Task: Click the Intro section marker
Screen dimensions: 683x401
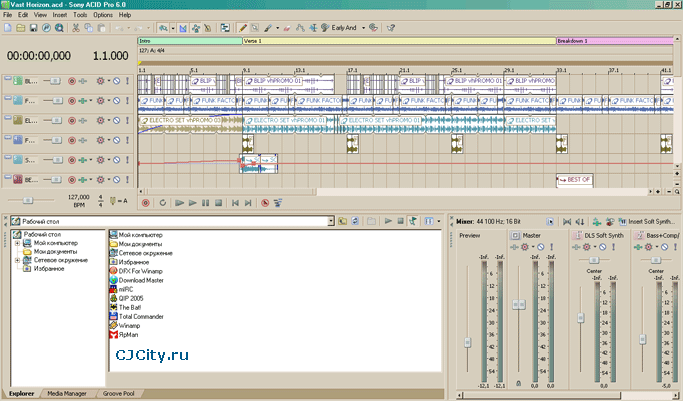Action: 190,41
